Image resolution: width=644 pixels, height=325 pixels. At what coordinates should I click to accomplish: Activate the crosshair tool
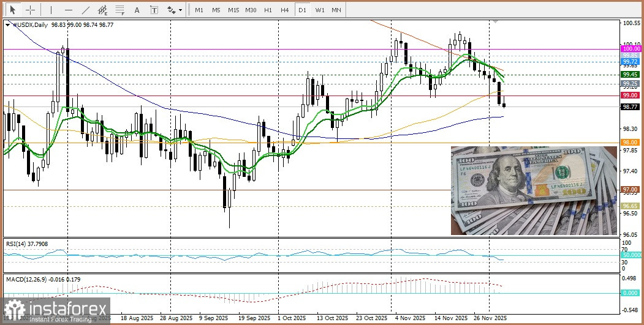point(29,10)
